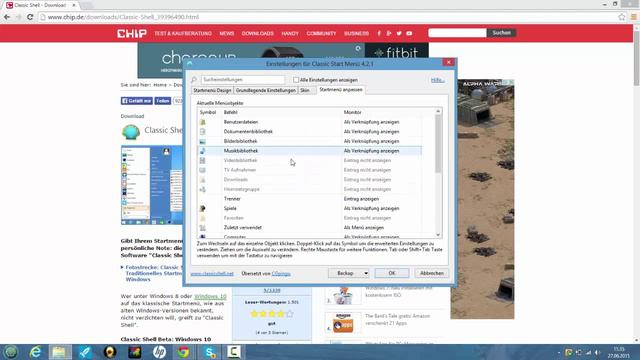The image size is (640, 360).
Task: Open the Hilfe link in dialog
Action: click(x=438, y=80)
